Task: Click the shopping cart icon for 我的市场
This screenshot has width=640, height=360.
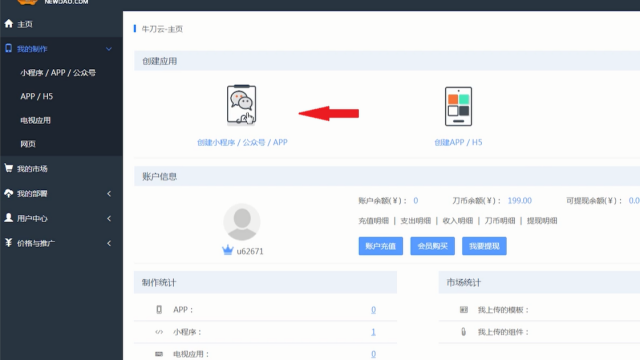Action: point(9,168)
